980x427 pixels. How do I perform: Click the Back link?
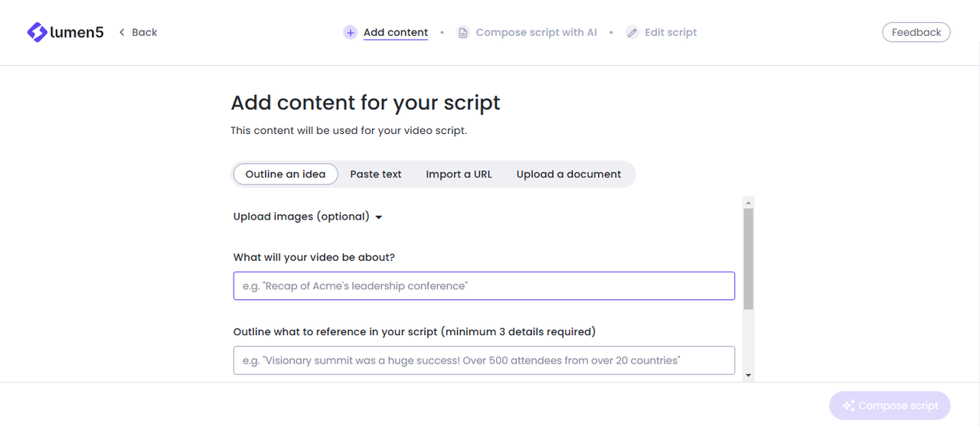click(x=144, y=32)
